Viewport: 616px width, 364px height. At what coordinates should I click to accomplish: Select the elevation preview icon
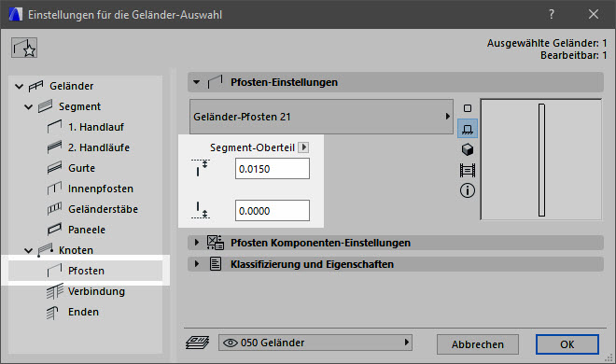click(x=468, y=171)
